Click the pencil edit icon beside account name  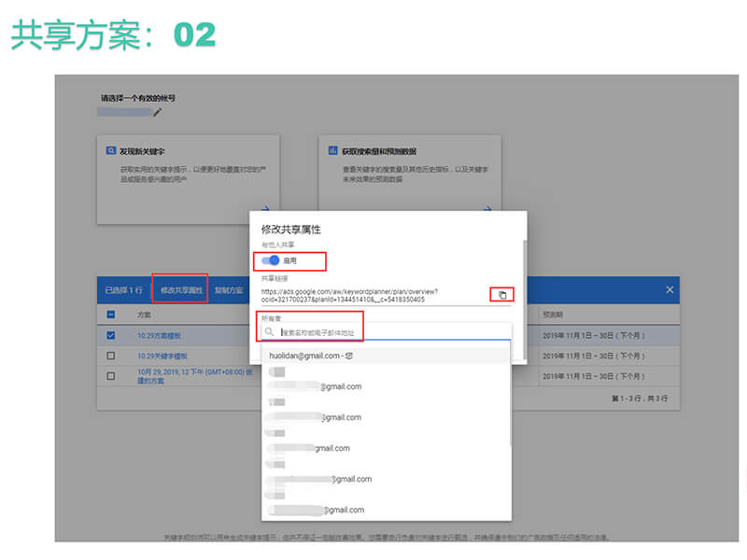point(157,112)
